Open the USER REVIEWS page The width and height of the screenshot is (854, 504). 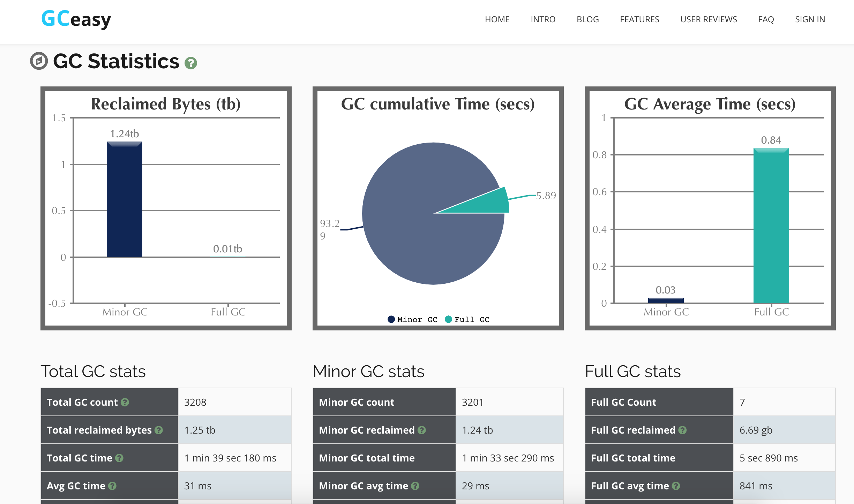click(709, 20)
